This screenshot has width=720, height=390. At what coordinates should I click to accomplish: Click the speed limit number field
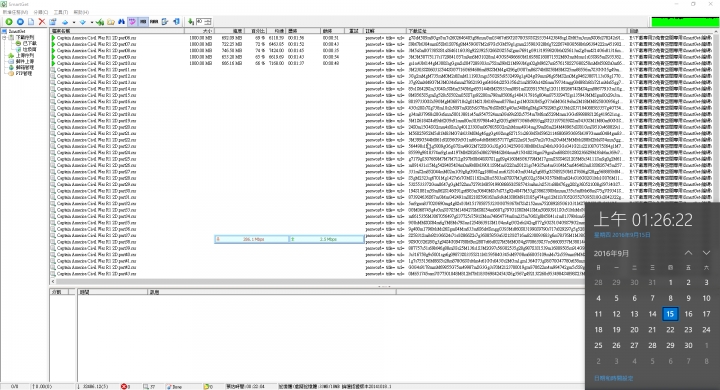[200, 22]
